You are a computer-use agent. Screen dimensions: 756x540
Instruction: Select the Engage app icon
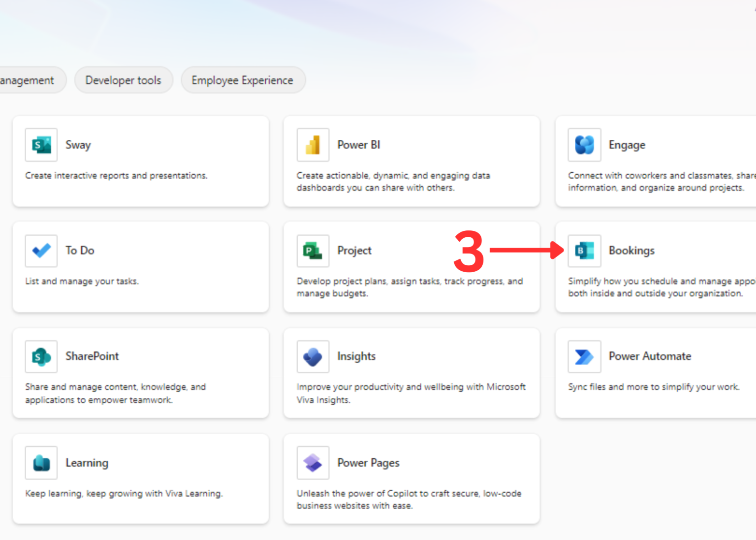[x=584, y=145]
